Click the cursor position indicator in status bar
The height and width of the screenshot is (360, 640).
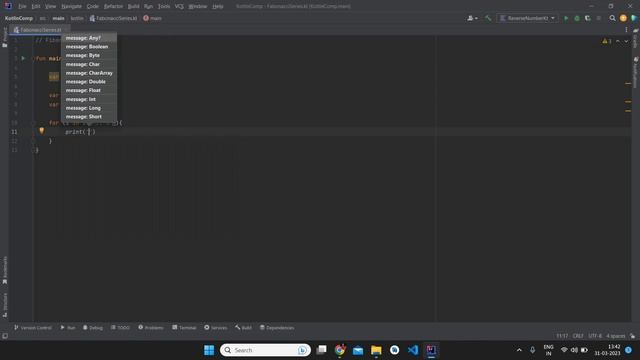(x=562, y=336)
